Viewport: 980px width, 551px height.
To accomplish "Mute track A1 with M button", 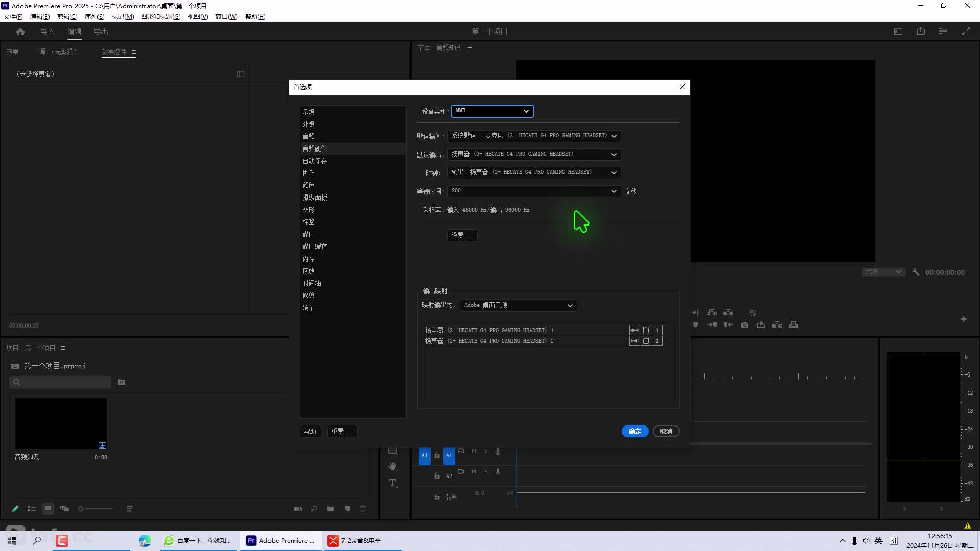I will coord(474,451).
